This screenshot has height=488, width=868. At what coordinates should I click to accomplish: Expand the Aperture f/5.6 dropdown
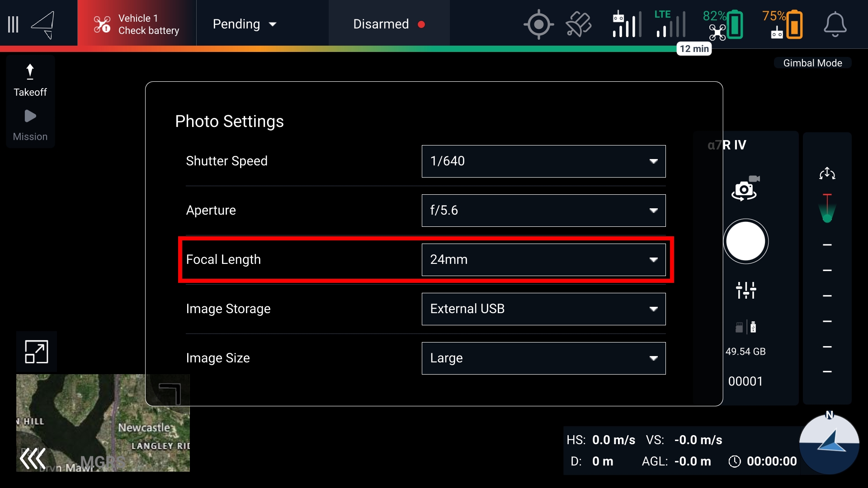(543, 211)
